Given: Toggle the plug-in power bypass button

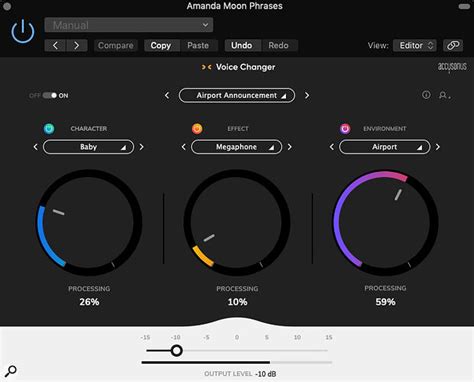Looking at the screenshot, I should pyautogui.click(x=23, y=31).
